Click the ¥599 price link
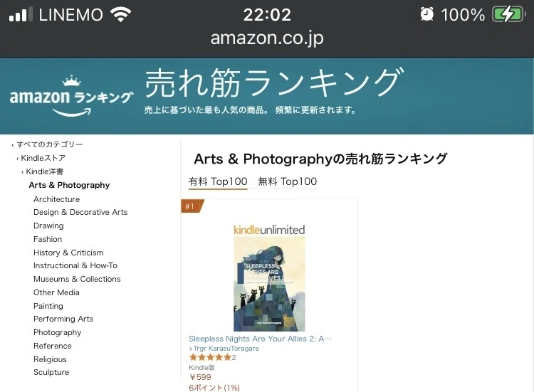Viewport: 534px width, 392px height. click(x=200, y=377)
